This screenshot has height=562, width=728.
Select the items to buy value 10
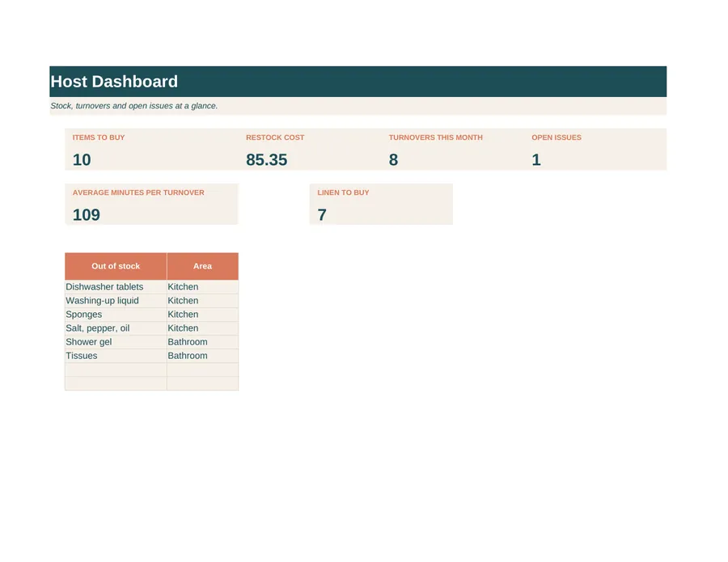82,159
